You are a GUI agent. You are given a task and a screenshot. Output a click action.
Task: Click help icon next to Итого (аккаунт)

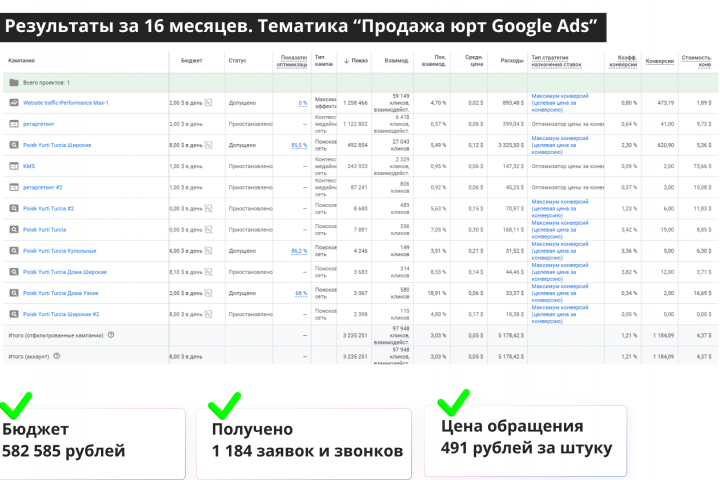(56, 356)
